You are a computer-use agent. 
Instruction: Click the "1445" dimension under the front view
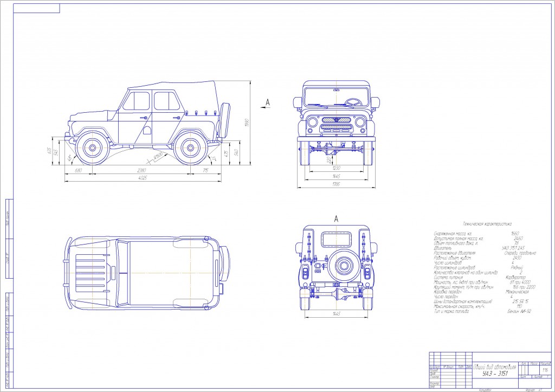click(336, 176)
